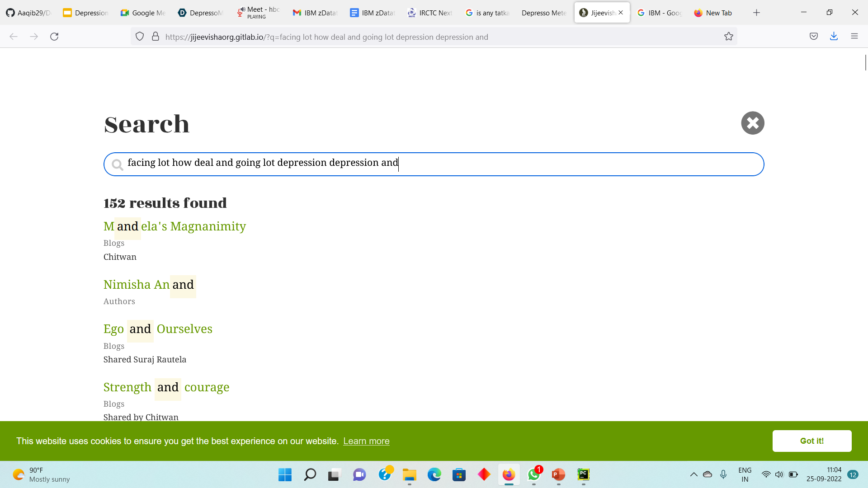Switch to the Google Meet tab

pos(143,13)
